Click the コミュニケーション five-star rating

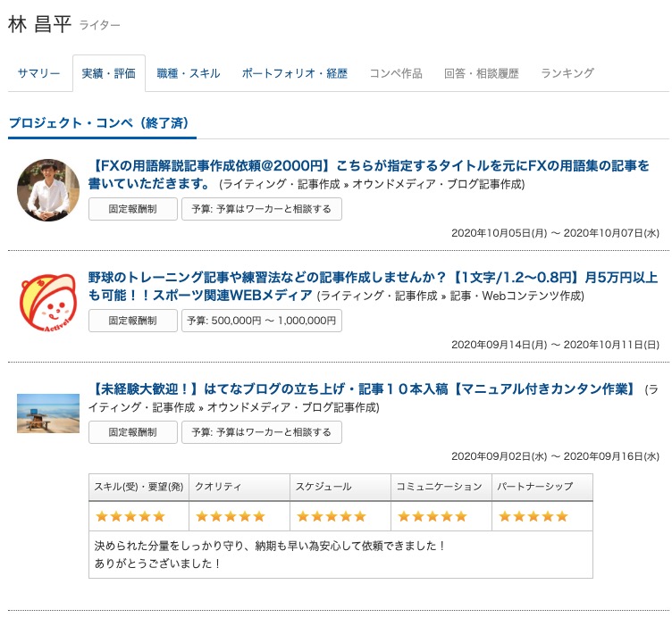[x=433, y=516]
